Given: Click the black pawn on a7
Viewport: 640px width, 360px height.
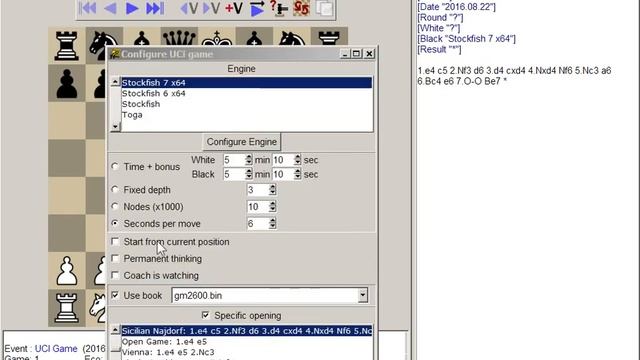Looking at the screenshot, I should (x=67, y=83).
